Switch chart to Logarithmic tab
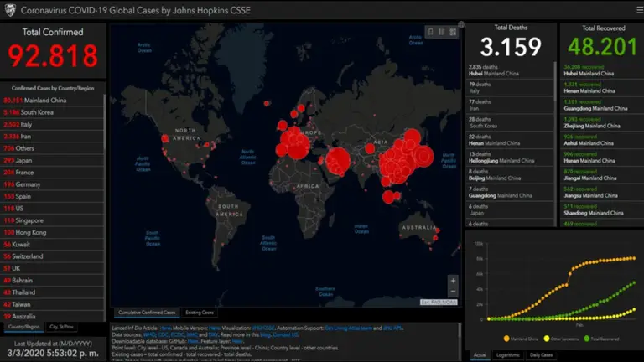The image size is (644, 362). 507,355
